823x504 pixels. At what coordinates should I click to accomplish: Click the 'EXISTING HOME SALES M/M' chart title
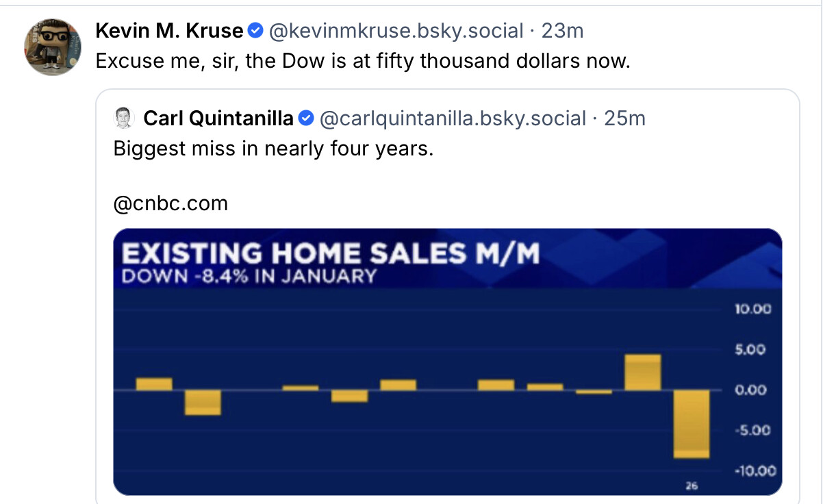point(331,253)
